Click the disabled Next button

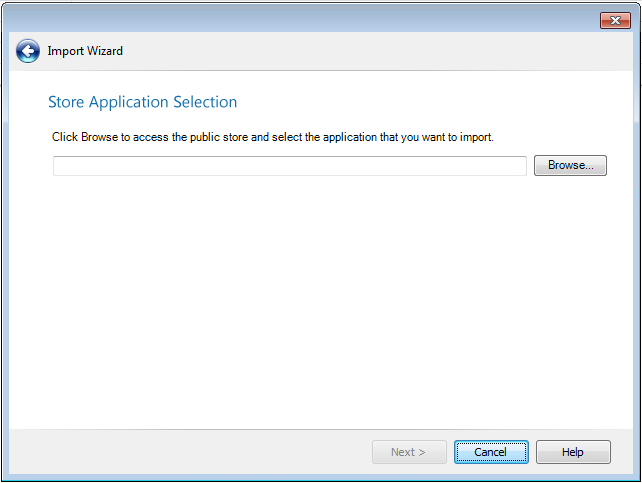408,452
